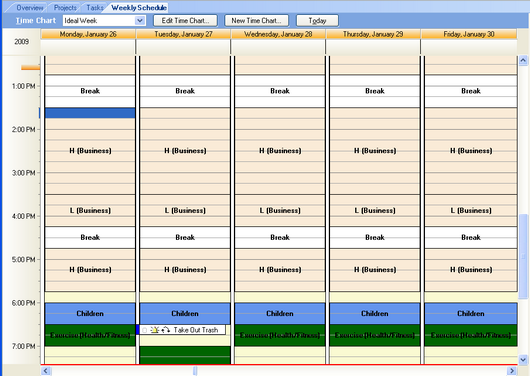
Task: Click the highlighted blue slot on Monday
Action: (x=90, y=113)
